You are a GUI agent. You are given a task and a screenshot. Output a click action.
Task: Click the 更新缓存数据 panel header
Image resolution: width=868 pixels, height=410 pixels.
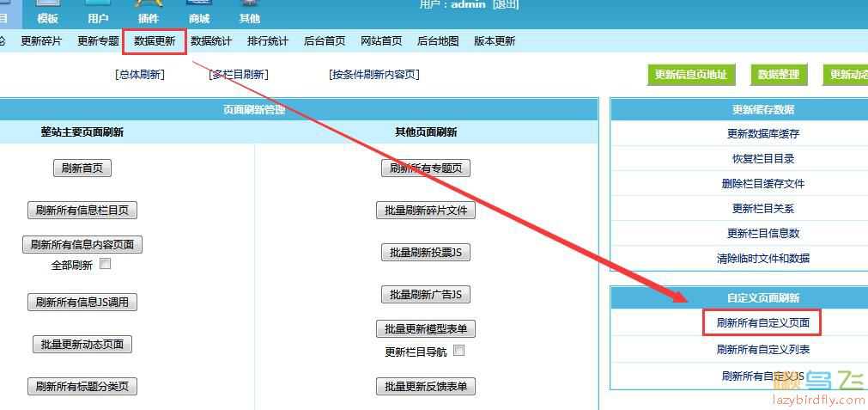click(x=762, y=110)
